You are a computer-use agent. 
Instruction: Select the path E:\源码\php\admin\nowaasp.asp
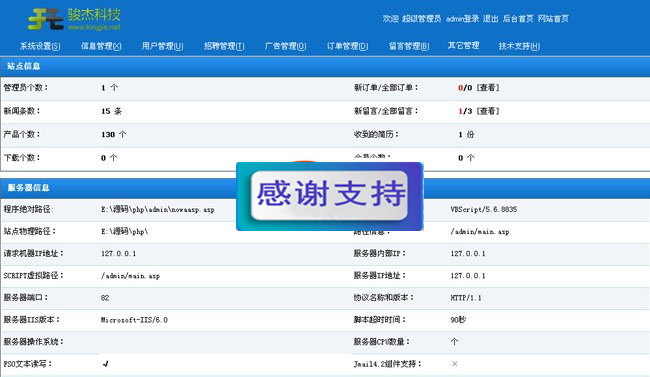[x=158, y=209]
